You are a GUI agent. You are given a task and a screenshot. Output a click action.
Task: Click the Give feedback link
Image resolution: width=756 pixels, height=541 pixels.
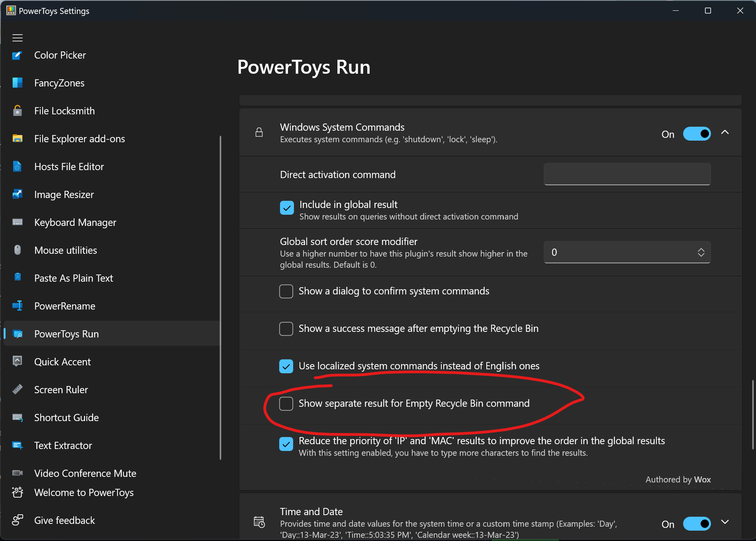coord(64,520)
